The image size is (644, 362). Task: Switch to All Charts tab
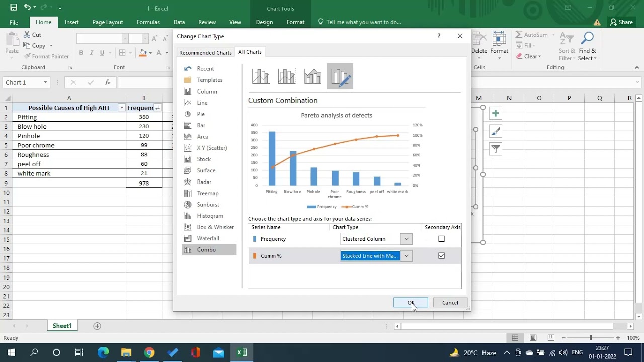pos(250,52)
